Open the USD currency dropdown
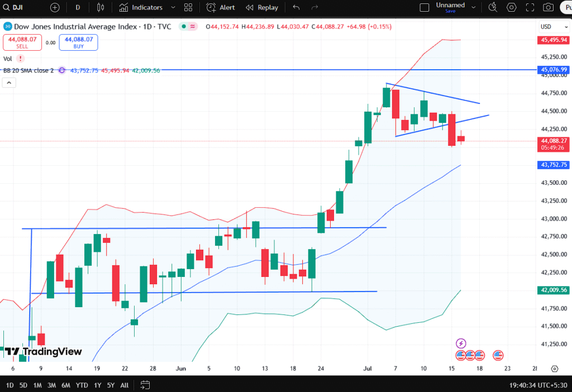 (554, 27)
